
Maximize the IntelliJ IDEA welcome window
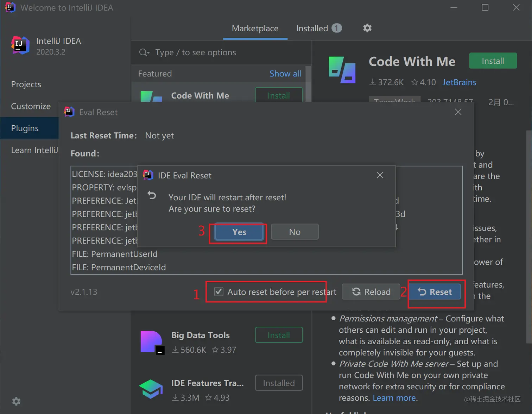click(485, 7)
